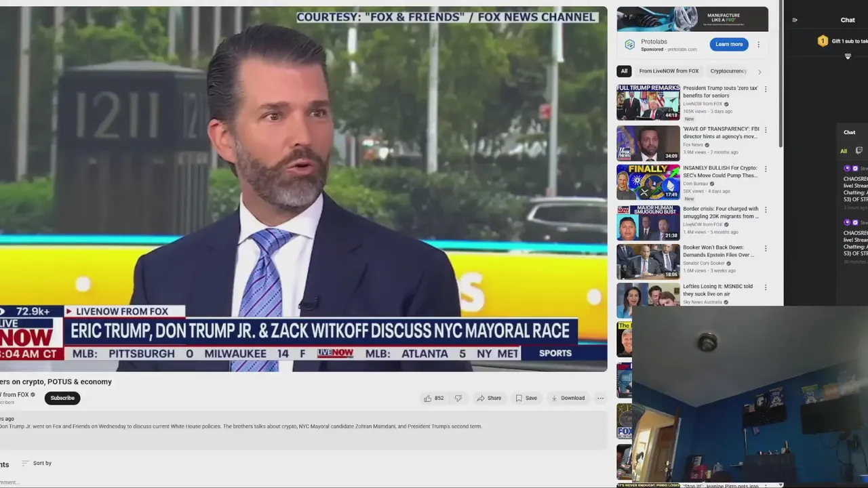Open menu for 'INSANELY BULLISH' video
868x488 pixels.
tap(766, 169)
